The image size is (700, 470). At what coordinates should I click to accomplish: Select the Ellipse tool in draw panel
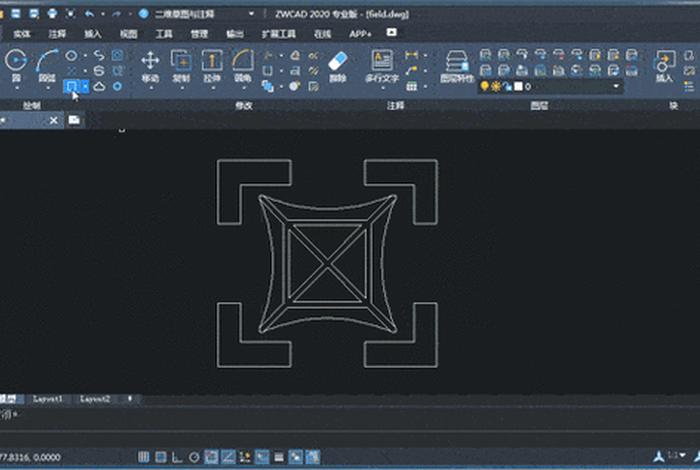71,55
